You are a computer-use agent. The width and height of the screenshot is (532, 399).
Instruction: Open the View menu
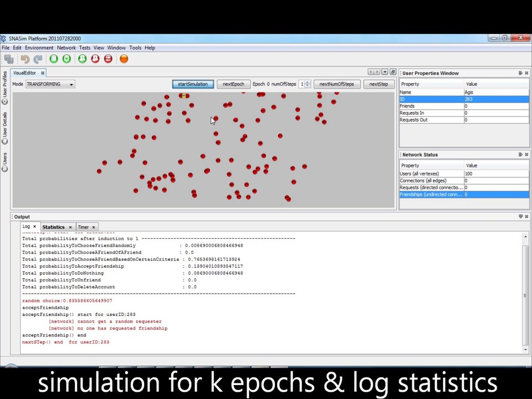[x=99, y=48]
